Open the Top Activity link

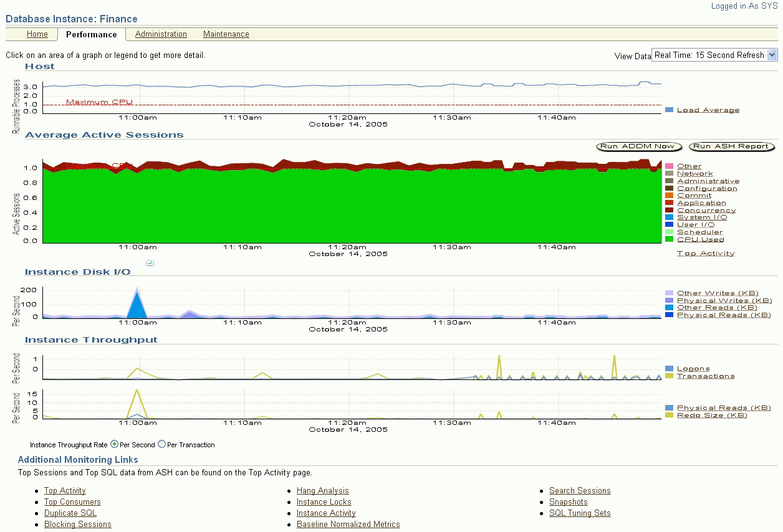65,491
